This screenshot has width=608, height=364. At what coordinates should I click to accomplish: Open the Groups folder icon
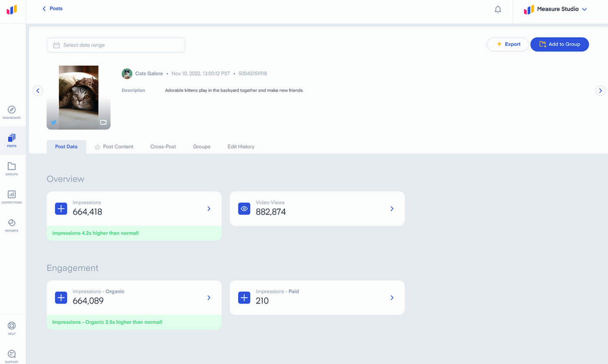tap(12, 166)
